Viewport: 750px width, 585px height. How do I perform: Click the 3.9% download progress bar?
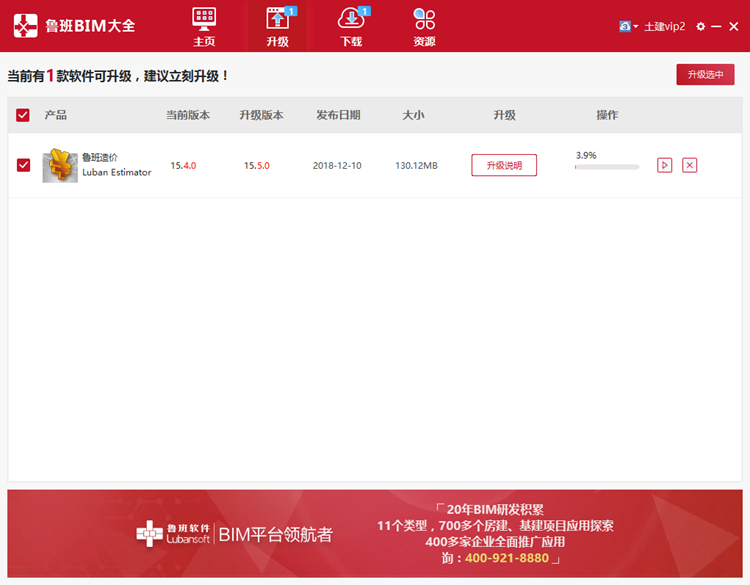click(607, 167)
